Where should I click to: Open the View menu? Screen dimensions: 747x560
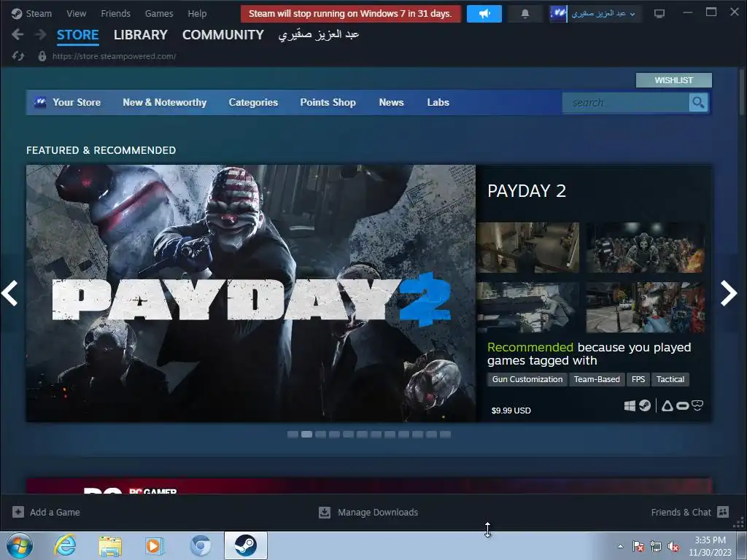[x=76, y=14]
